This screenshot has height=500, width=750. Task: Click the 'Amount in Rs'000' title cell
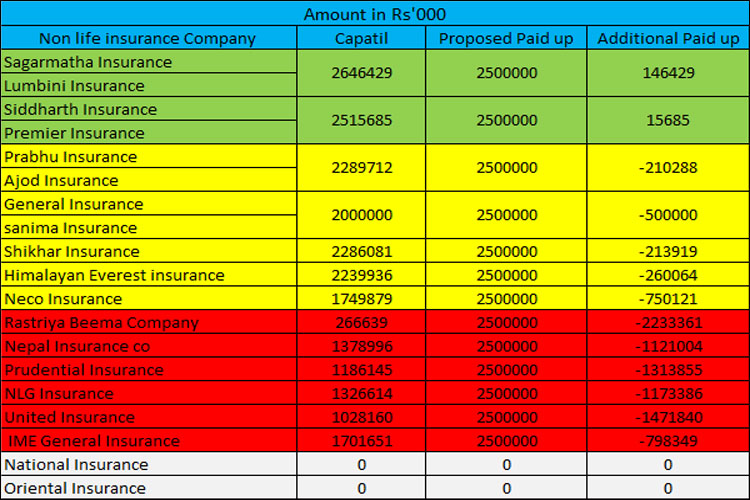(x=374, y=13)
